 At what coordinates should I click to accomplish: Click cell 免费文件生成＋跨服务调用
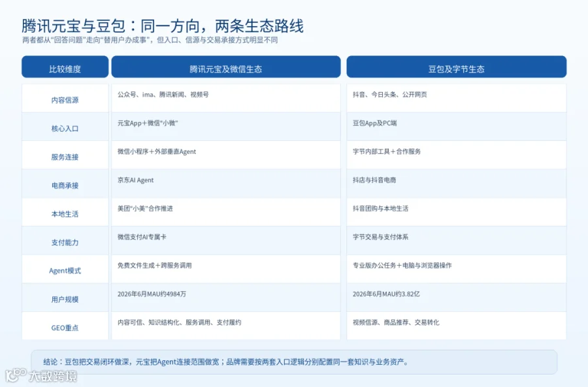pos(226,269)
